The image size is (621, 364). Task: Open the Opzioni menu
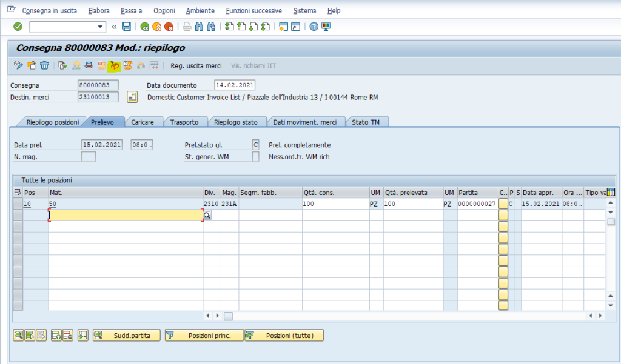[164, 11]
